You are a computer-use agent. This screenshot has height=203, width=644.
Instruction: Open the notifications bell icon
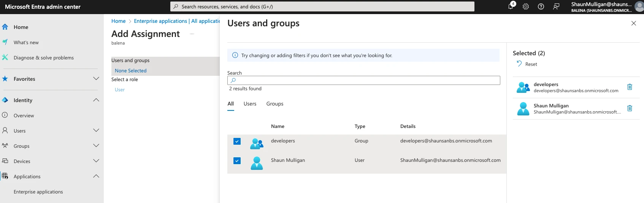511,6
